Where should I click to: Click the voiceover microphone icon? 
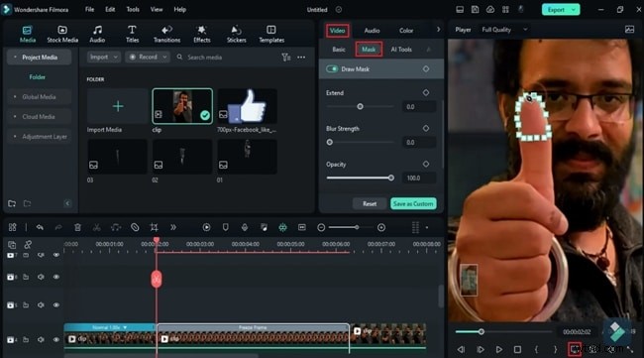[x=245, y=227]
